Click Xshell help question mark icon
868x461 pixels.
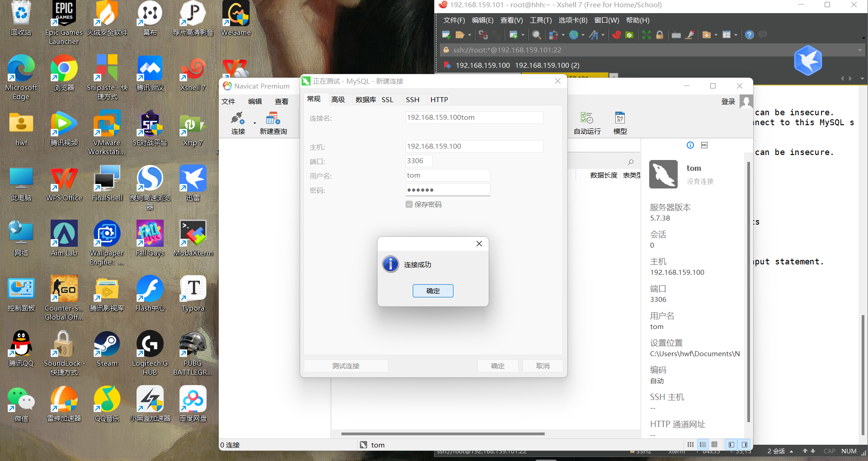750,35
